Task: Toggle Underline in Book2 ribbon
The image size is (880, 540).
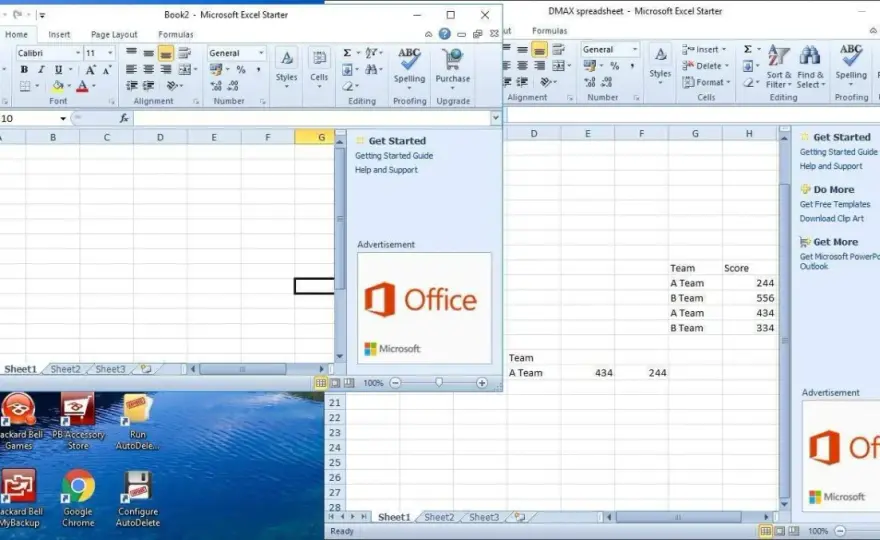Action: pos(58,70)
